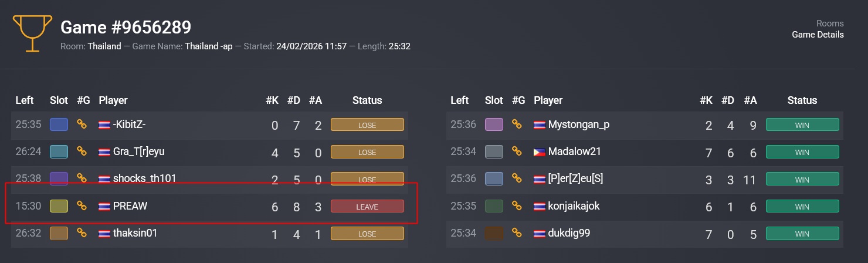
Task: Click the chain link icon beside -KibitZ-
Action: click(82, 124)
